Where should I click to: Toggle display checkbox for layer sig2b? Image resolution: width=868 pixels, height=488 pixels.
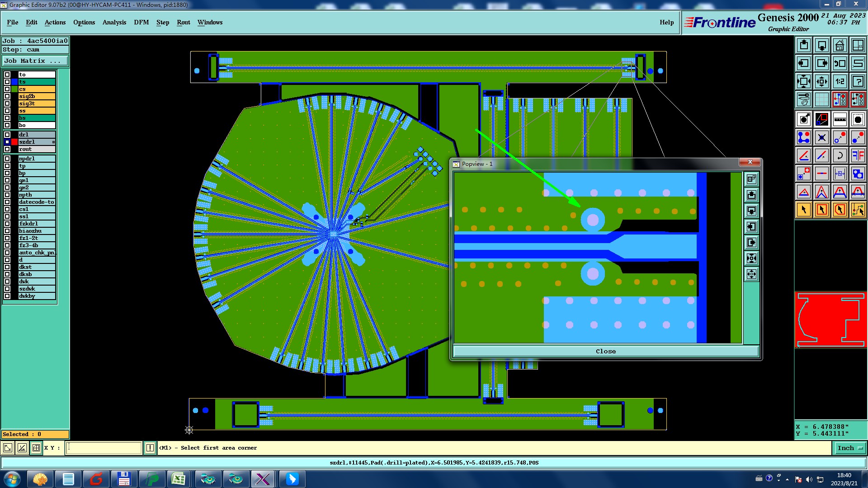pyautogui.click(x=7, y=96)
